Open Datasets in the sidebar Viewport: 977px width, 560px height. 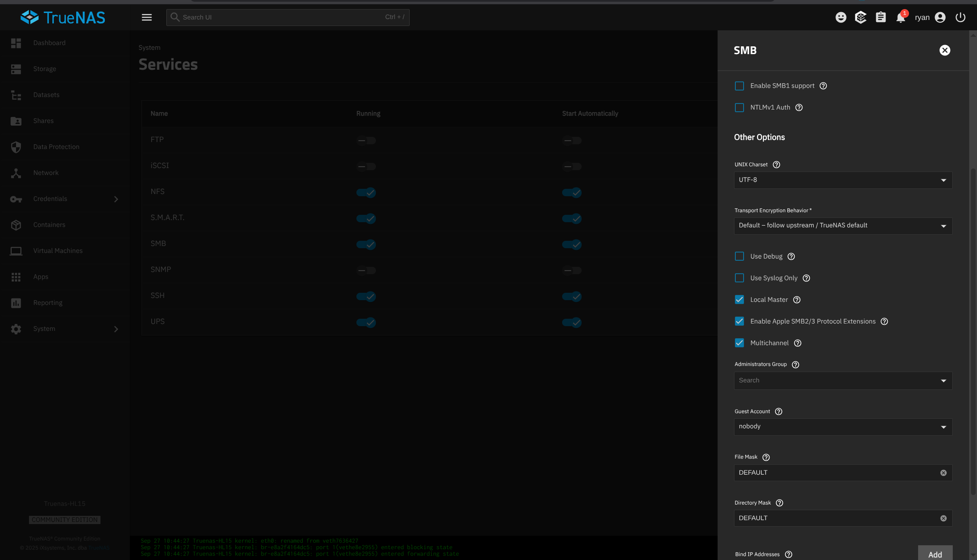[x=46, y=95]
